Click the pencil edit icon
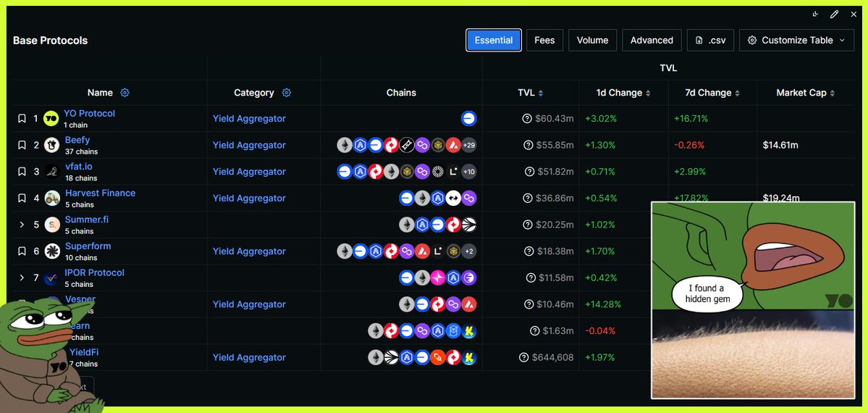This screenshot has width=868, height=413. (834, 14)
